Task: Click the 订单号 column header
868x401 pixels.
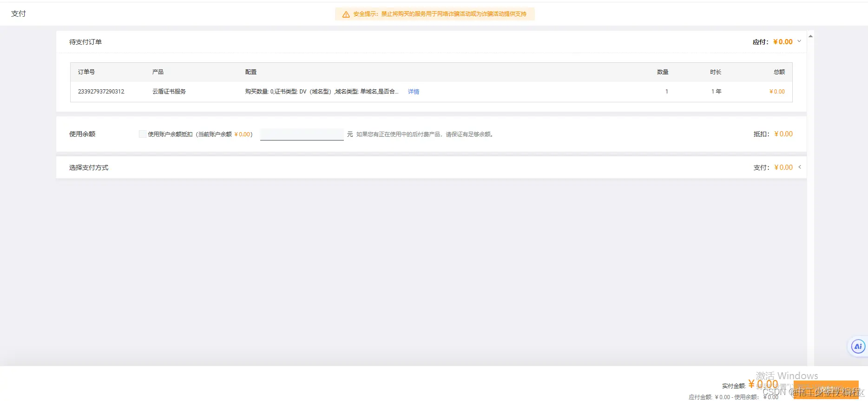Action: pyautogui.click(x=86, y=72)
